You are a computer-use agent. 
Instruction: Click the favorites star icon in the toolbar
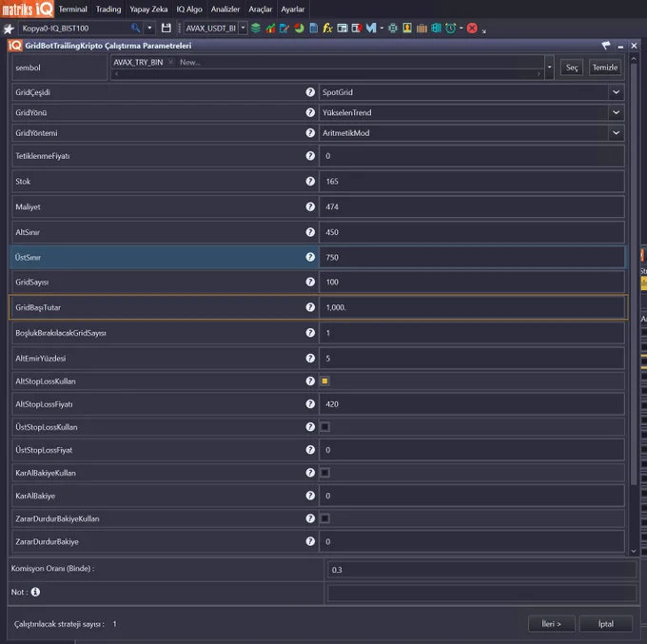[9, 29]
